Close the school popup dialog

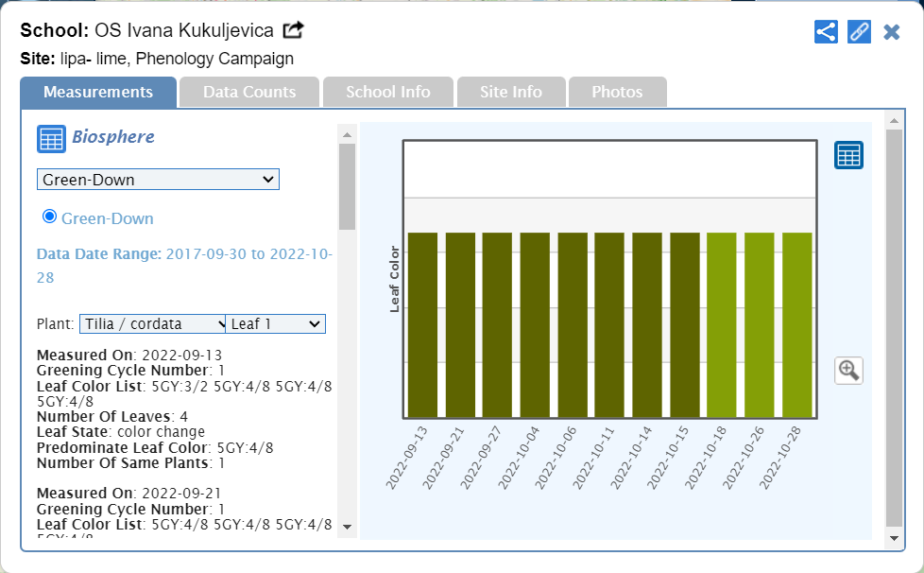coord(891,32)
